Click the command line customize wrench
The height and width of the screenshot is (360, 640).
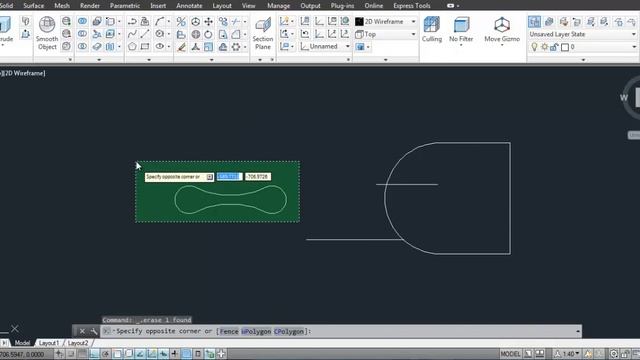click(x=93, y=331)
